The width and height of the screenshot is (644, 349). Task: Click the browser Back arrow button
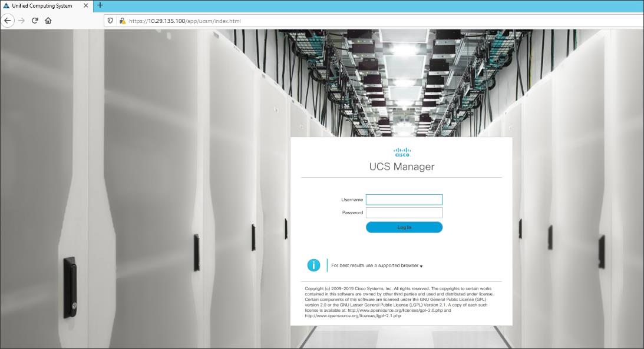pos(8,21)
